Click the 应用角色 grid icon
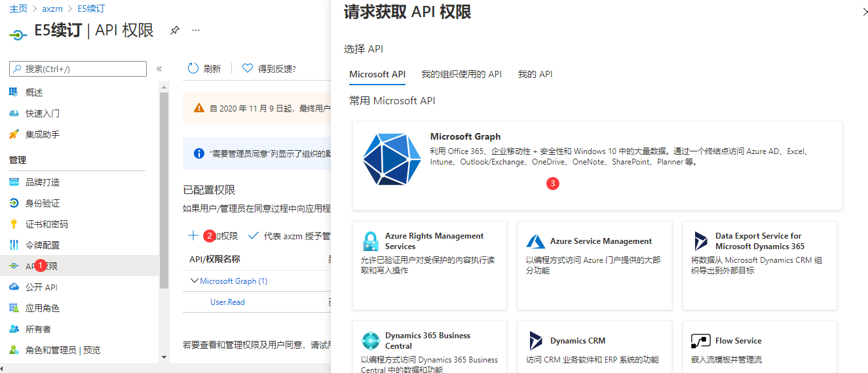 point(14,308)
